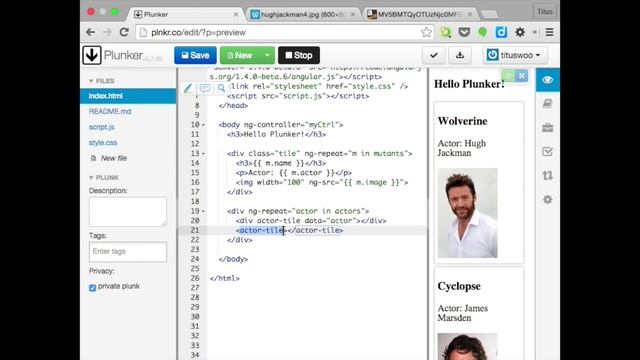Click Hello Plunker! heading in preview

pos(469,84)
